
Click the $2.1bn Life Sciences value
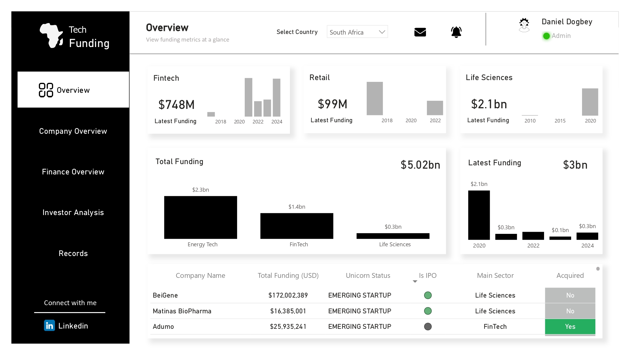(x=489, y=104)
